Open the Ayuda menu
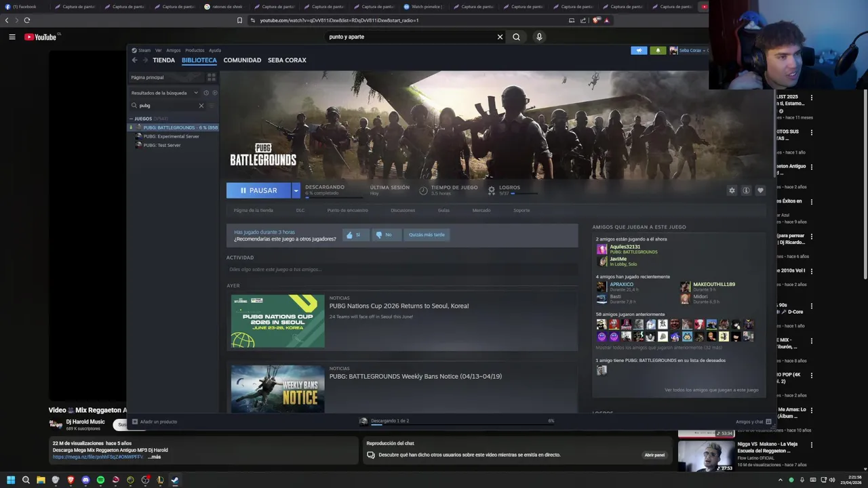This screenshot has width=868, height=488. pos(215,50)
